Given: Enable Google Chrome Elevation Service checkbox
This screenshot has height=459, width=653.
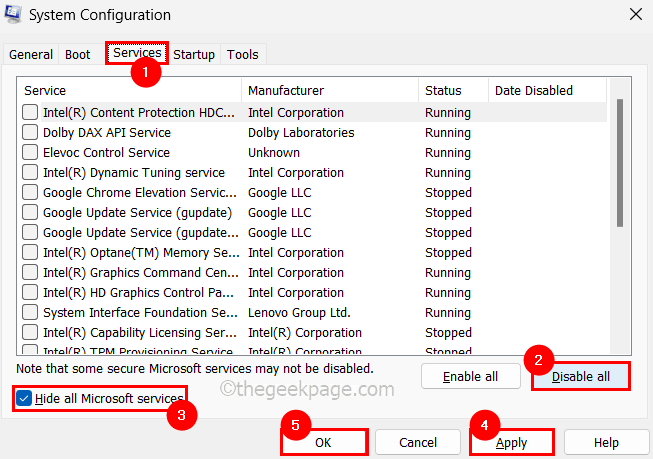Looking at the screenshot, I should pos(30,193).
